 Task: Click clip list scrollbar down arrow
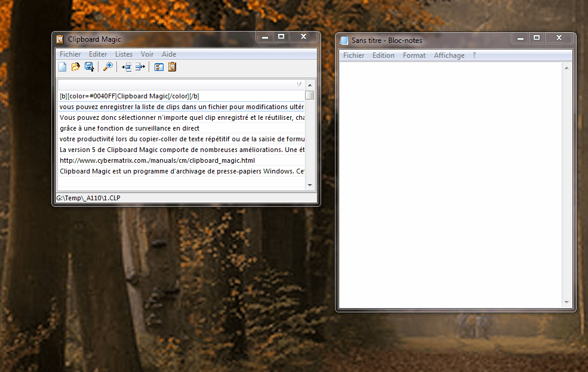(x=310, y=185)
